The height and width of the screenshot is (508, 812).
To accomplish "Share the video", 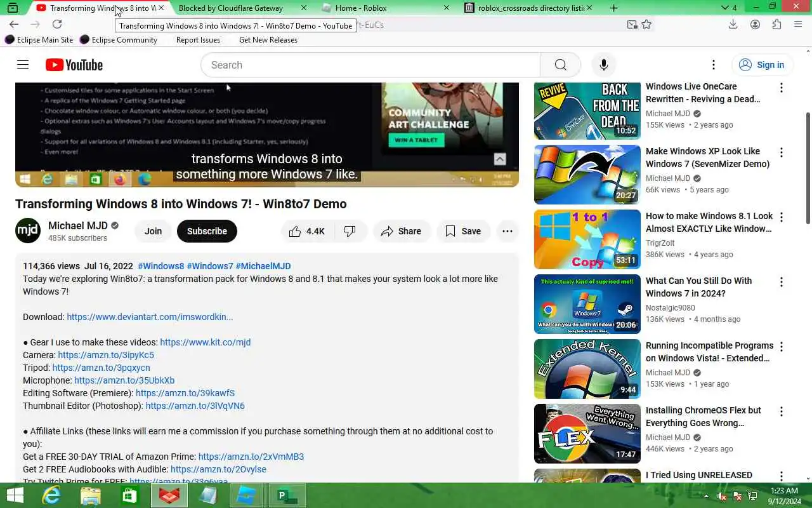I will [402, 231].
